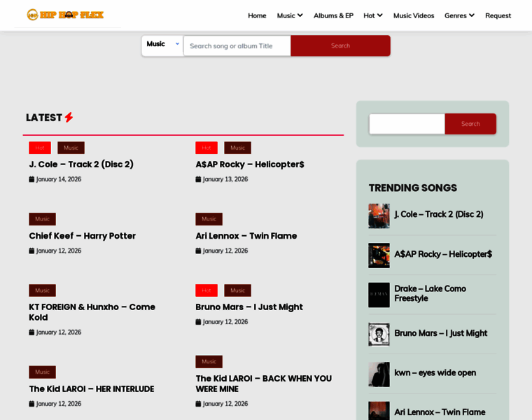Click Music tag above KT FOREIGN post

tap(43, 290)
